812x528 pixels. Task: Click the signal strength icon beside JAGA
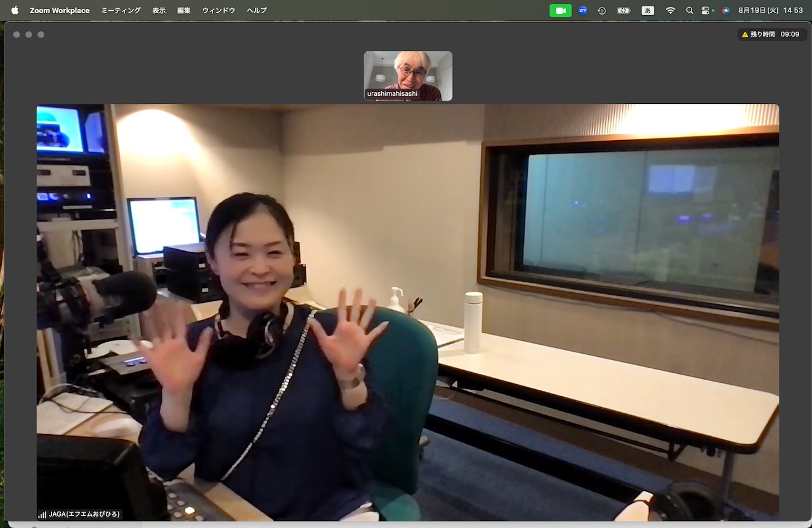(x=43, y=514)
